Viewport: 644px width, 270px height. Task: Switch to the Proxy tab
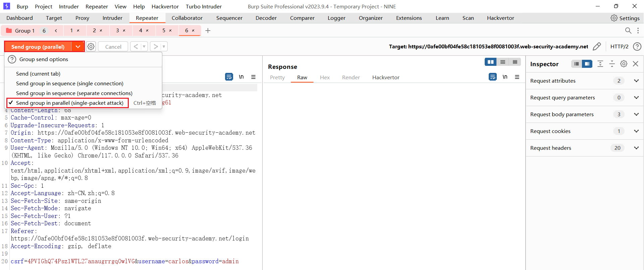pos(82,18)
